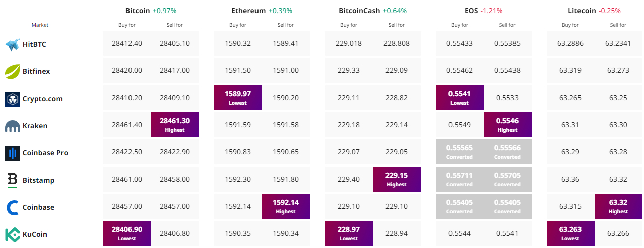This screenshot has width=644, height=248.
Task: Select Crypto.com lowest Ethereum buy 1589.97
Action: click(x=238, y=98)
